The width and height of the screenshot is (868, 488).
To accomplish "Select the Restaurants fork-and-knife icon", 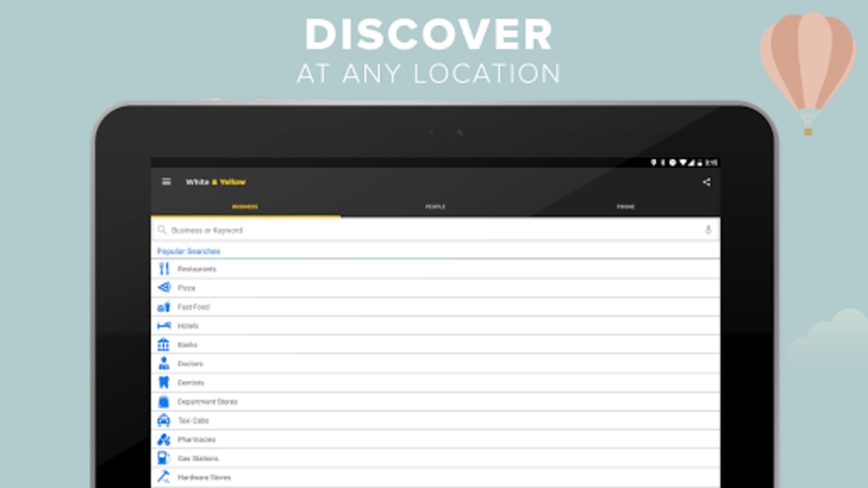I will 164,269.
